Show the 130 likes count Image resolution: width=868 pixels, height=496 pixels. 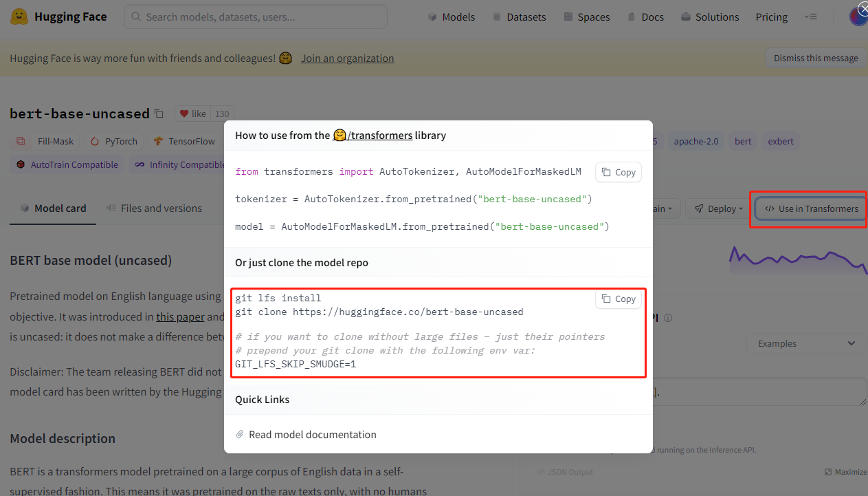coord(221,114)
